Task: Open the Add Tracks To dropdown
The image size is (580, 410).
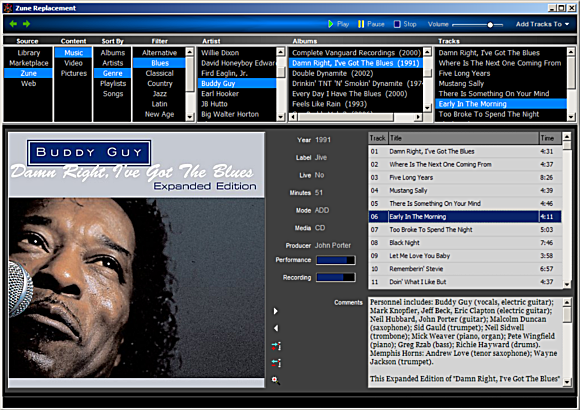Action: click(542, 24)
